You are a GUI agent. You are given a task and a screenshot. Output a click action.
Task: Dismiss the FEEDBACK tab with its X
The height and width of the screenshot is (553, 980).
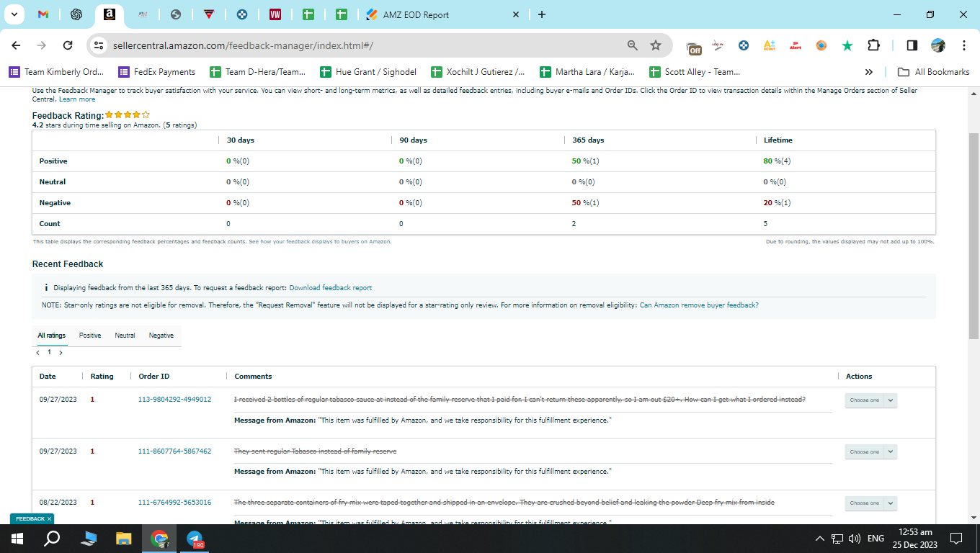pos(49,518)
